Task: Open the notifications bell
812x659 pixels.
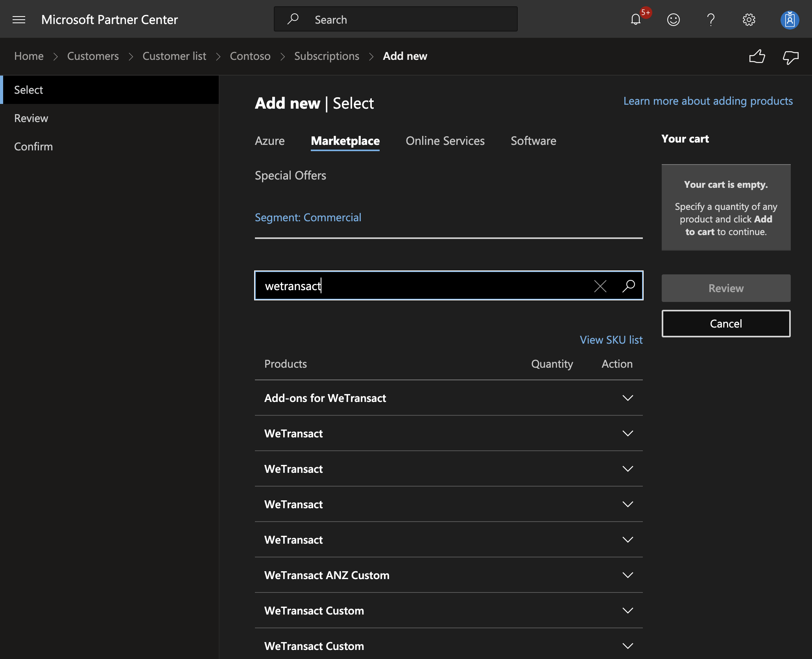Action: point(636,19)
